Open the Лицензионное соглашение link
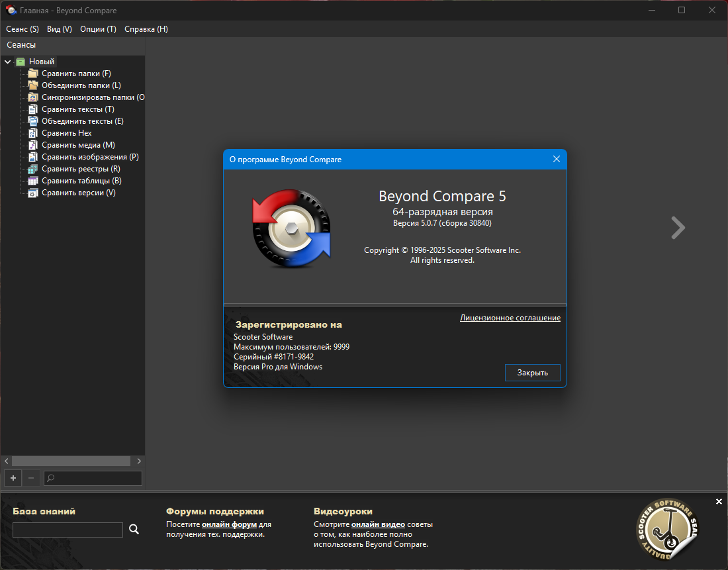 pyautogui.click(x=510, y=318)
